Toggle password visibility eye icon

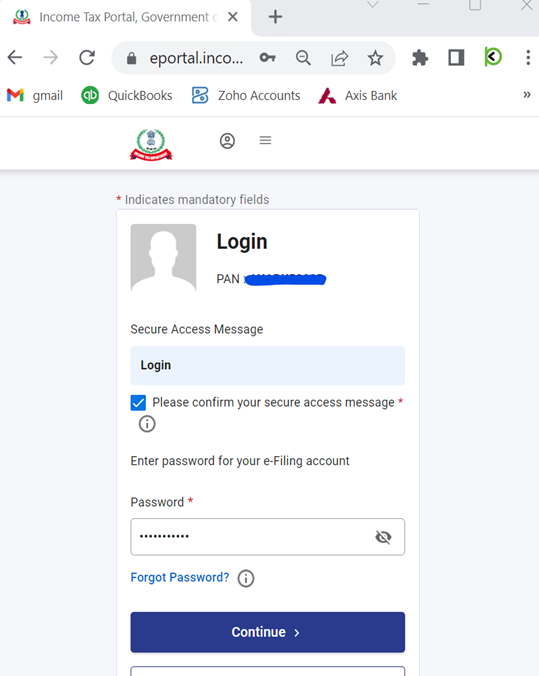[383, 537]
